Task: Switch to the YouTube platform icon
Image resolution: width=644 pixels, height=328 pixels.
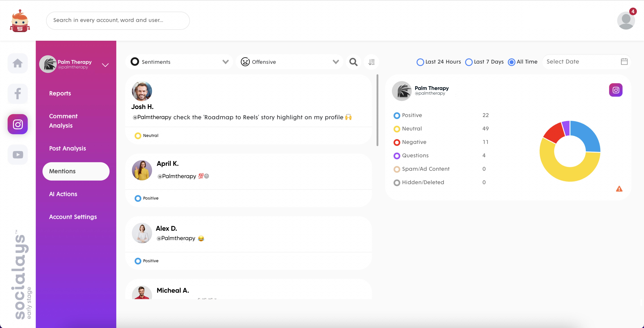Action: click(x=18, y=155)
